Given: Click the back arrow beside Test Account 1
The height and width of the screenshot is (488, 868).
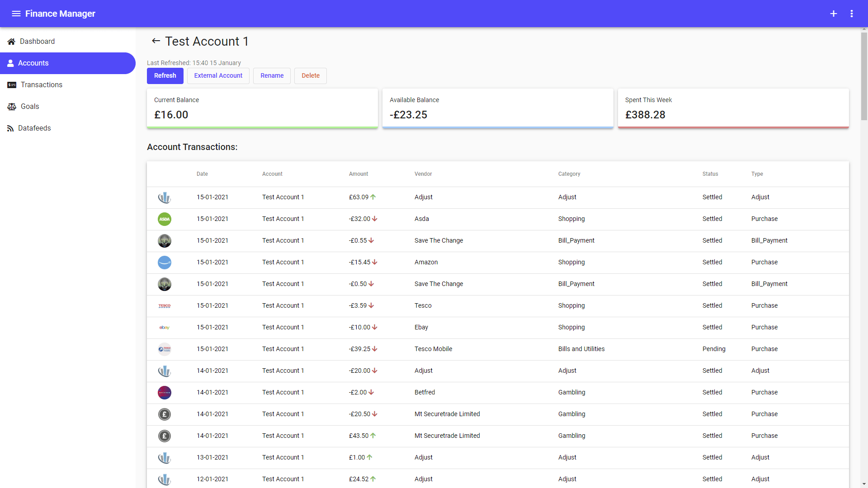Looking at the screenshot, I should click(156, 41).
